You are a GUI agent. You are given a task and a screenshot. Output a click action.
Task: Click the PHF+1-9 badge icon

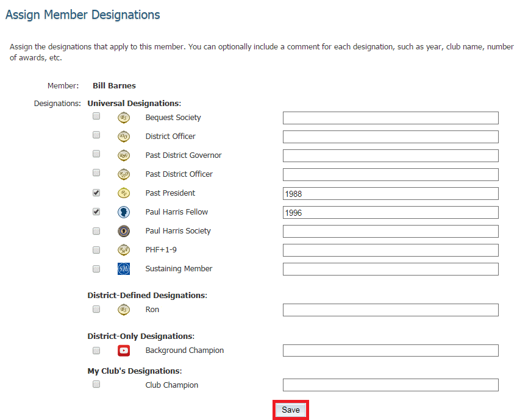click(124, 250)
